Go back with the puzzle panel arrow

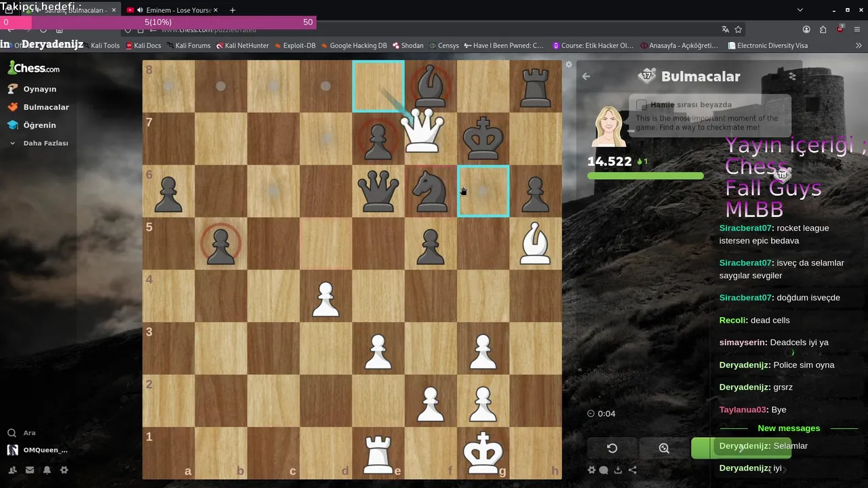click(586, 77)
